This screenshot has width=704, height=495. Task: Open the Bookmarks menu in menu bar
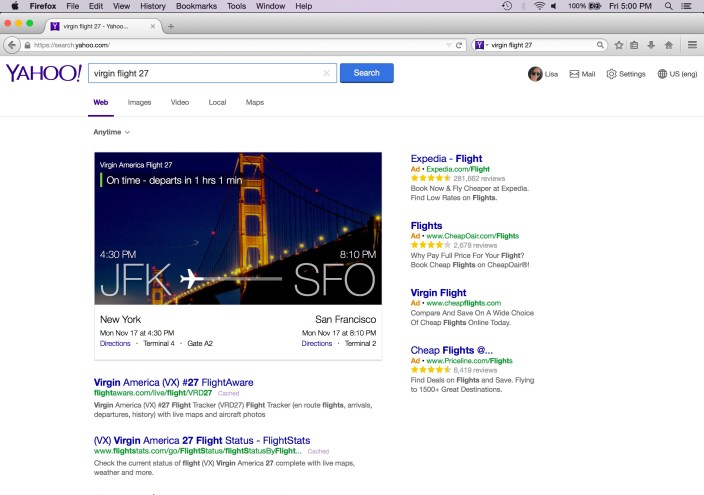click(195, 6)
